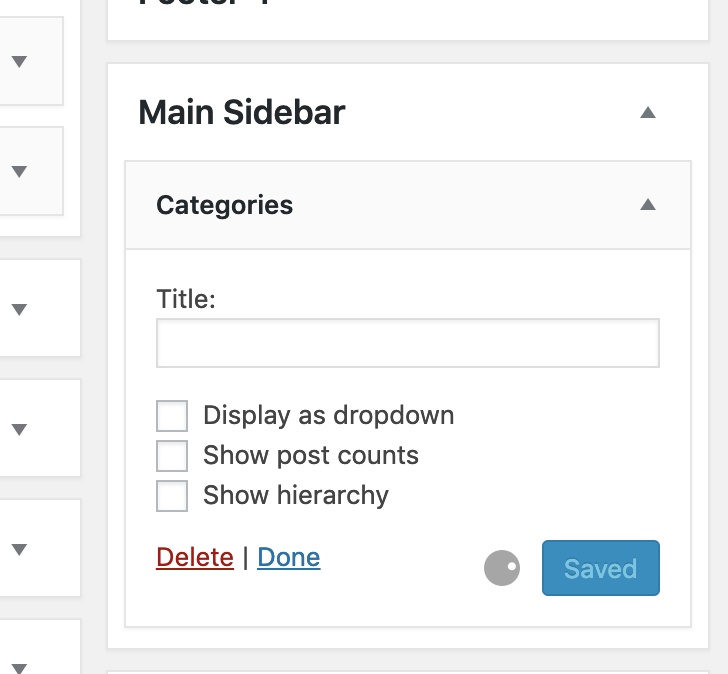Open the fourth left-column widget arrow
Screen dimensions: 728x674
tap(19, 429)
